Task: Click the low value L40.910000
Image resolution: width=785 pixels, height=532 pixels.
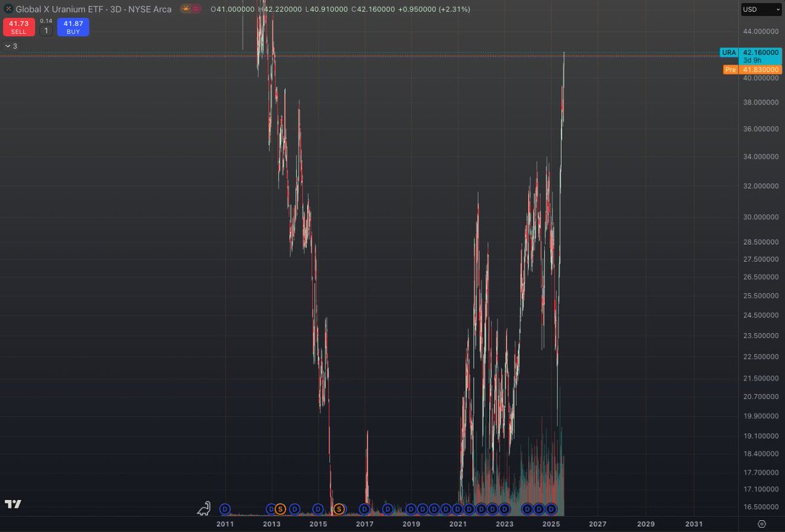Action: click(326, 9)
